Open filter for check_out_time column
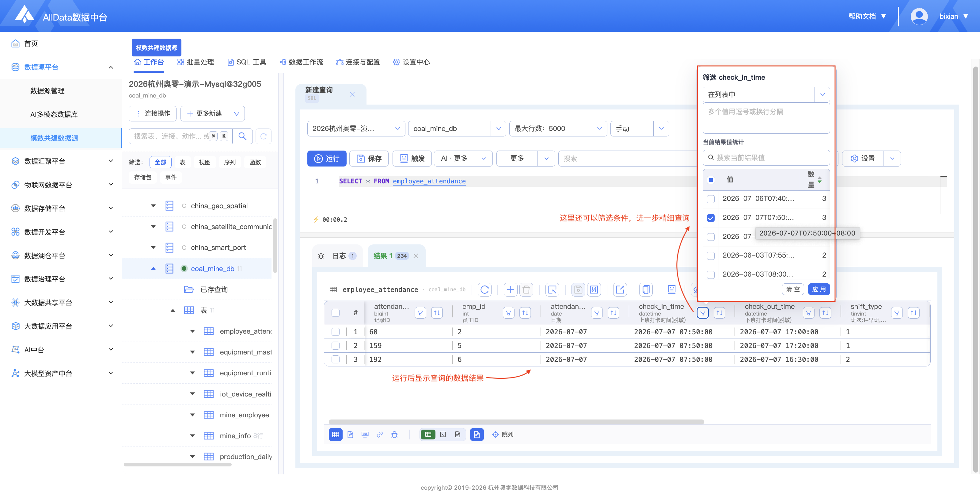Image resolution: width=980 pixels, height=498 pixels. (x=808, y=312)
